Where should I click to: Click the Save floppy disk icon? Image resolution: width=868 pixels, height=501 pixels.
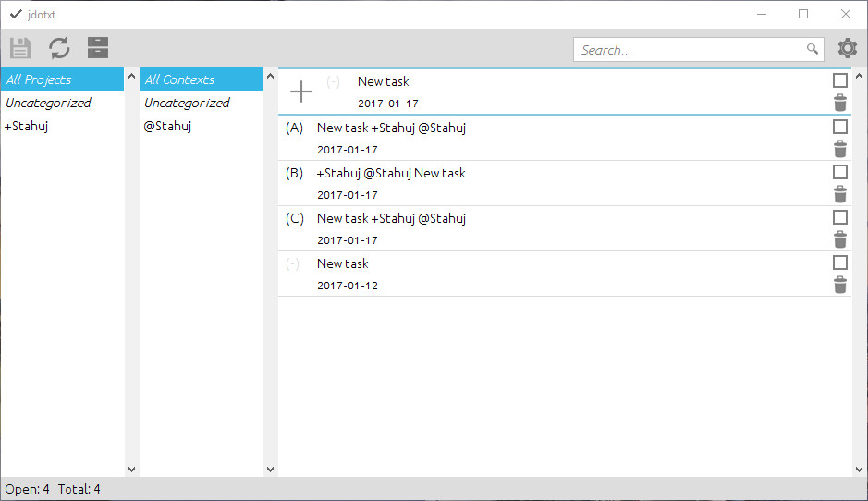pos(20,48)
